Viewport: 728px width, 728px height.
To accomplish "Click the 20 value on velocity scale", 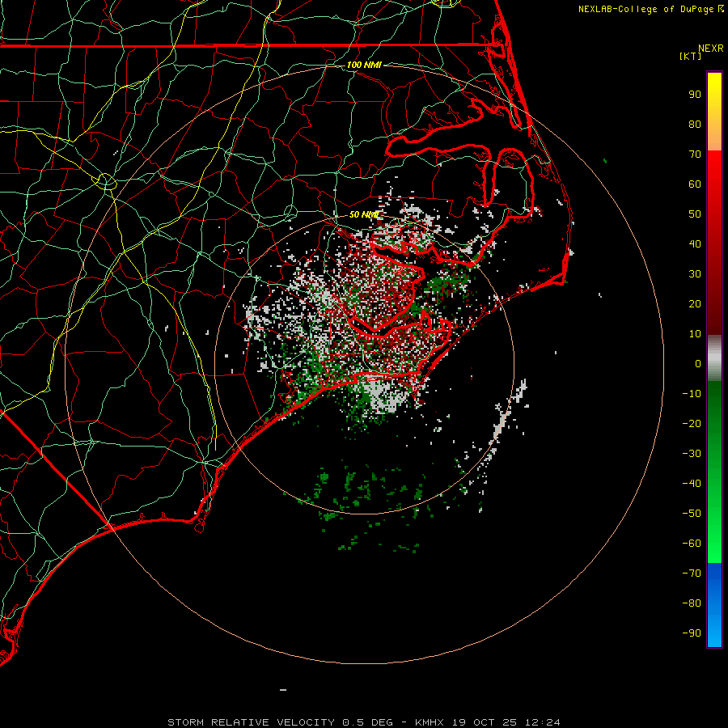I will 695,304.
